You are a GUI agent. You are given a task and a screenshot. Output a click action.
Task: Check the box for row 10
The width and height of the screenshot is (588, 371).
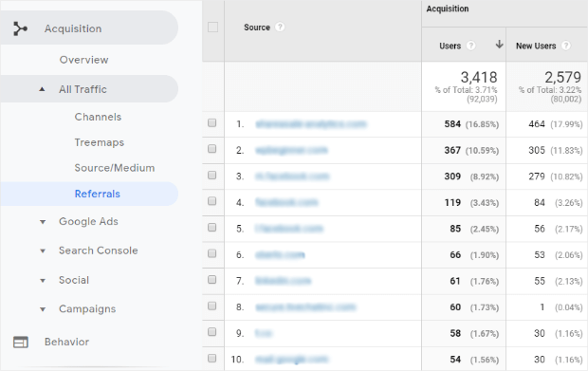pyautogui.click(x=211, y=359)
